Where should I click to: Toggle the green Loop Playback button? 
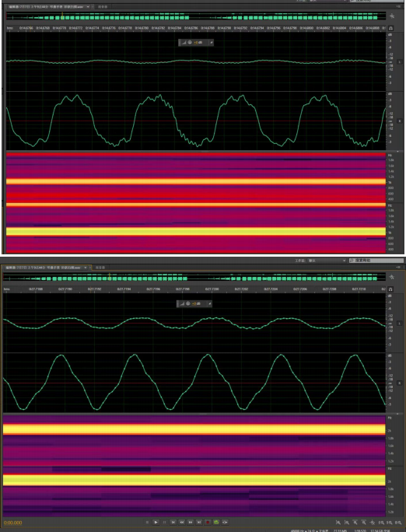(x=216, y=522)
